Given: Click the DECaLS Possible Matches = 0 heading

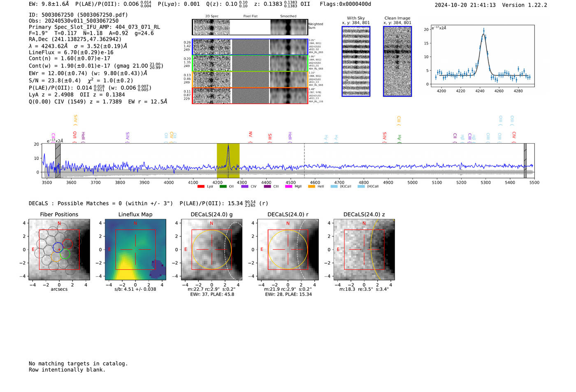Looking at the screenshot, I should [101, 203].
